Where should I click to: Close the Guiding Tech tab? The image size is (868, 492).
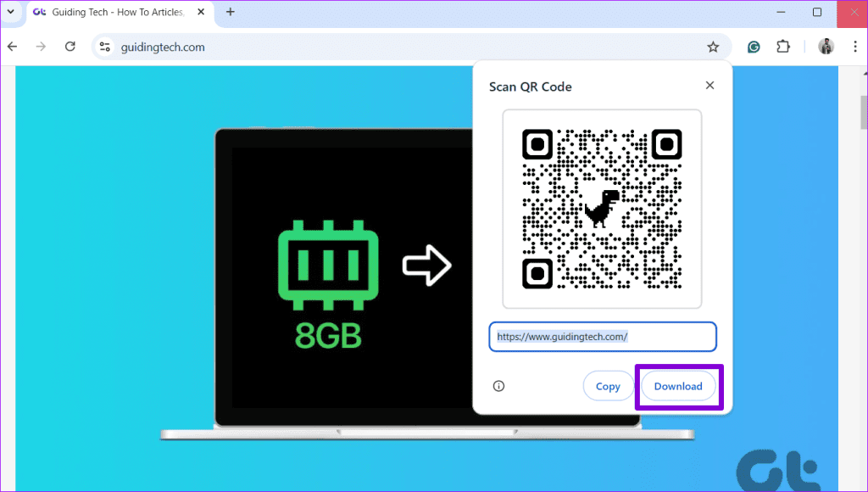pos(201,12)
